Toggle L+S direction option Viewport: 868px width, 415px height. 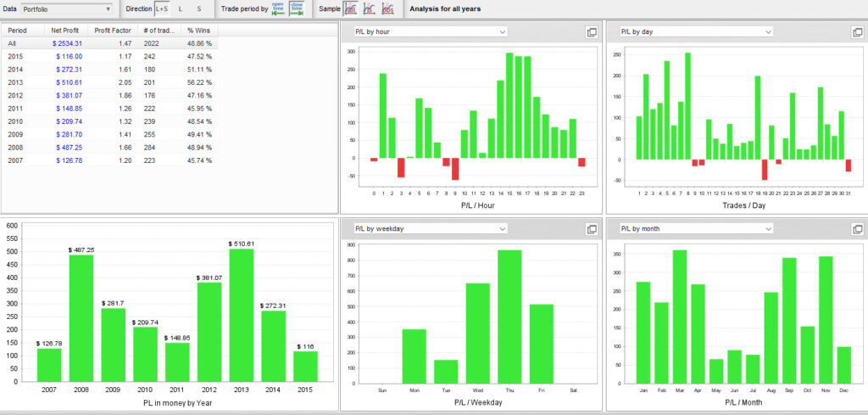coord(161,9)
